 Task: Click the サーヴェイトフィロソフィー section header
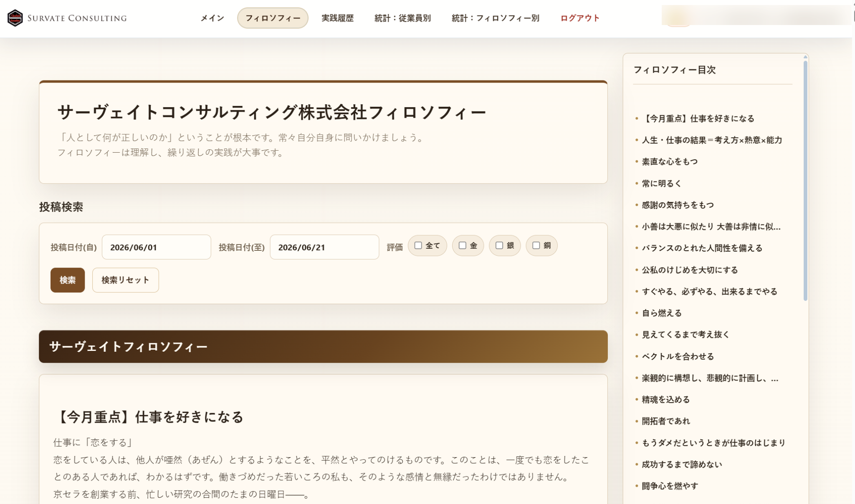point(323,347)
